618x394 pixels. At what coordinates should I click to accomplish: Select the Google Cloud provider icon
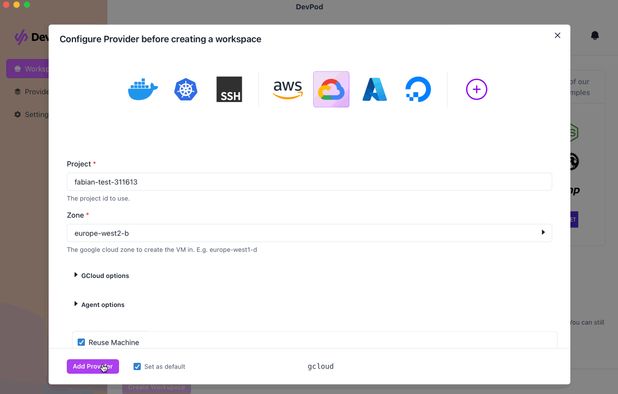(331, 89)
